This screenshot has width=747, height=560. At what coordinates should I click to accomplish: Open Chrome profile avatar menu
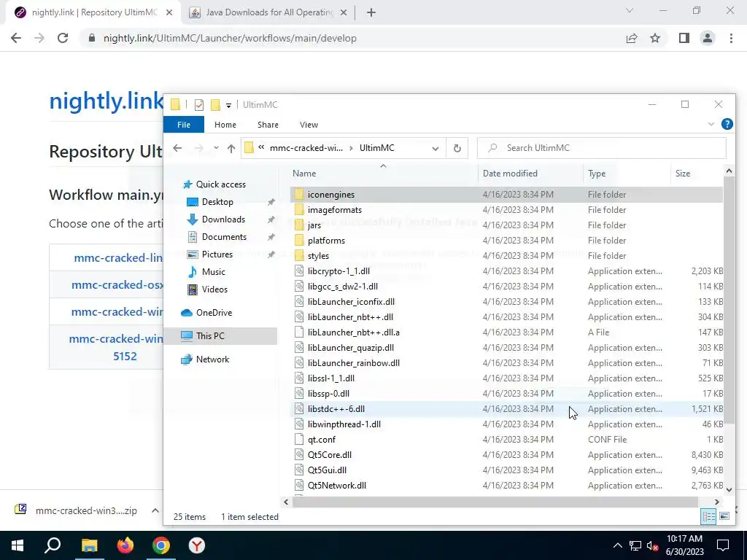point(708,38)
